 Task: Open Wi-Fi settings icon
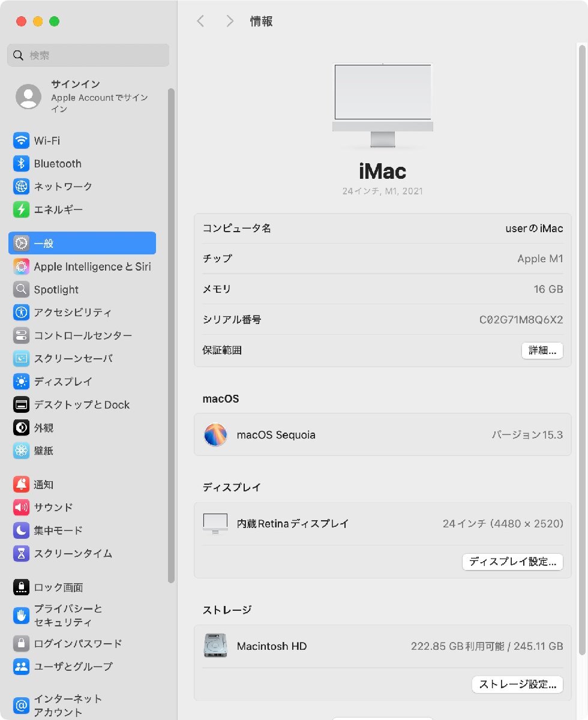point(21,140)
